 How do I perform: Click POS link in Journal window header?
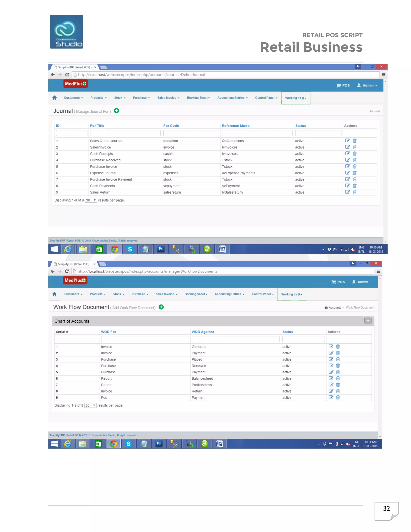[343, 85]
